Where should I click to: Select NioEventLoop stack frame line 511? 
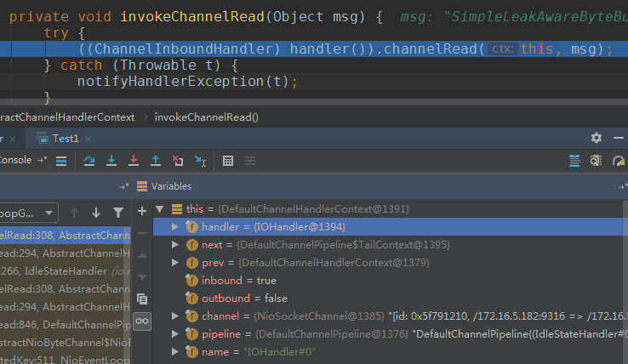pos(66,360)
